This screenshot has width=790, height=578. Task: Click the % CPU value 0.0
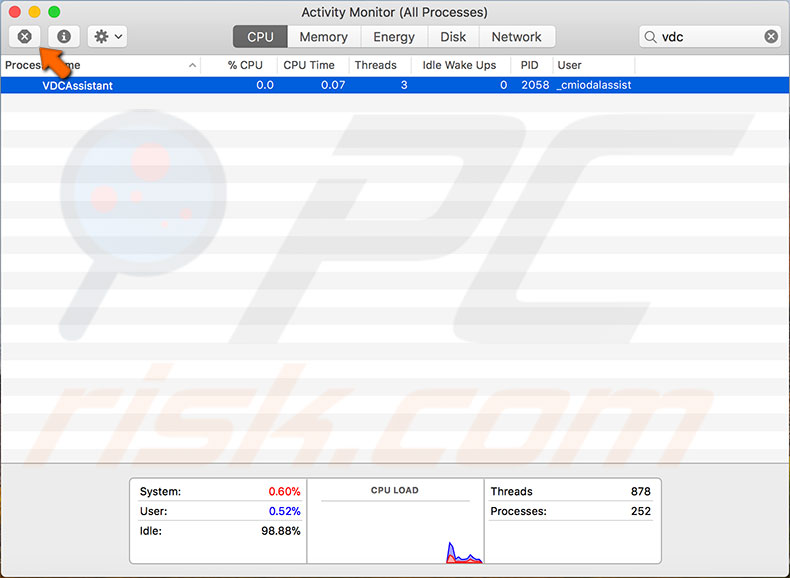(x=265, y=85)
